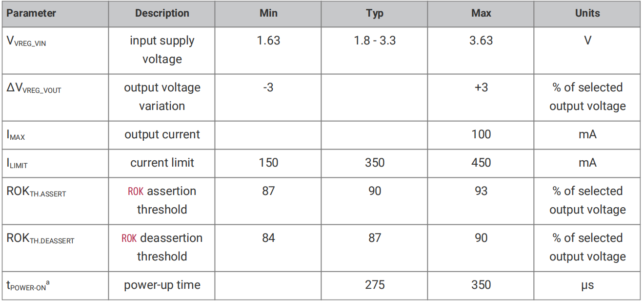Click the µs units cell
This screenshot has height=302, width=644.
[587, 285]
